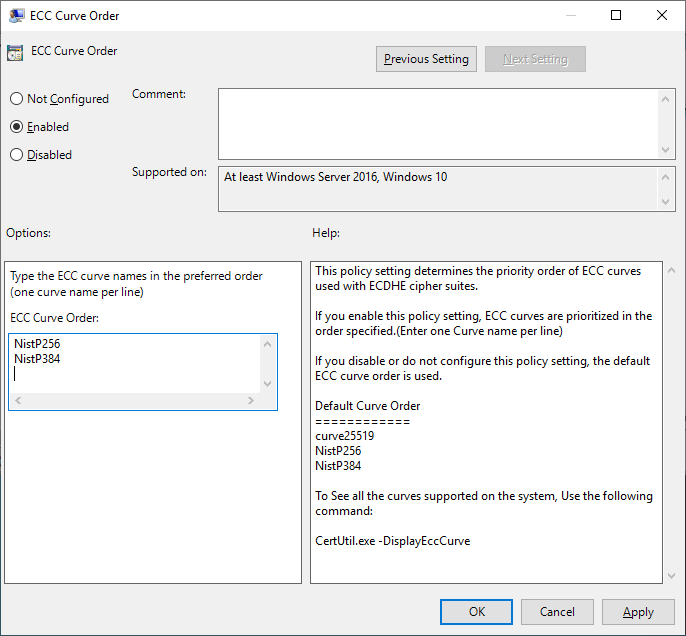Click the title bar policy icon
This screenshot has width=686, height=636.
pos(16,16)
